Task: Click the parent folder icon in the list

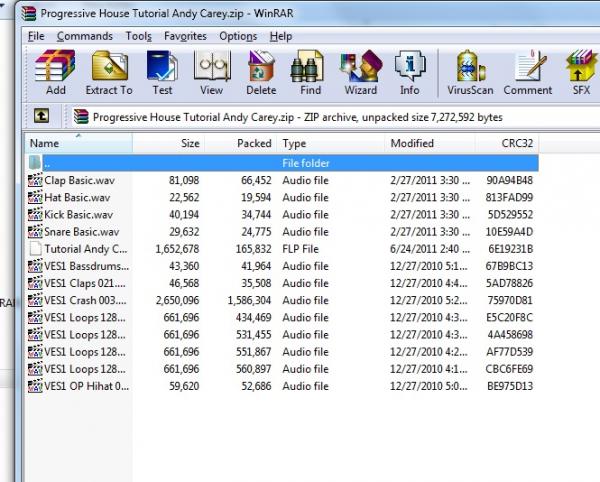Action: pyautogui.click(x=35, y=163)
